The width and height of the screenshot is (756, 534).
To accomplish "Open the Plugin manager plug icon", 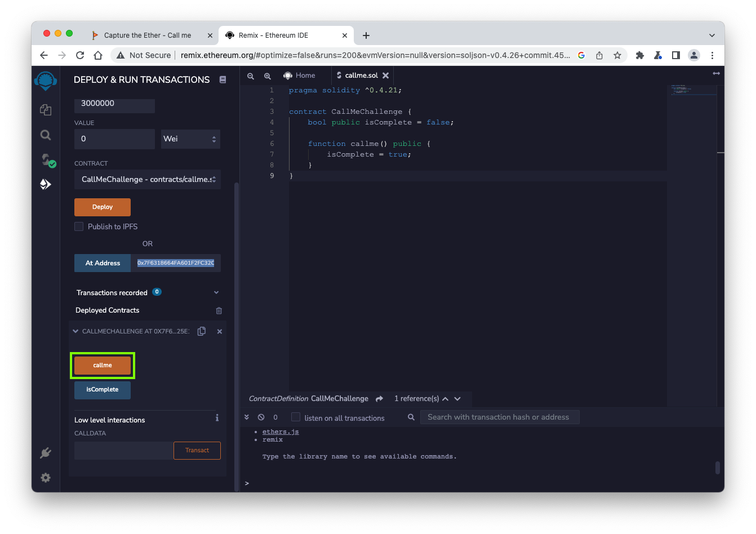I will pyautogui.click(x=46, y=453).
